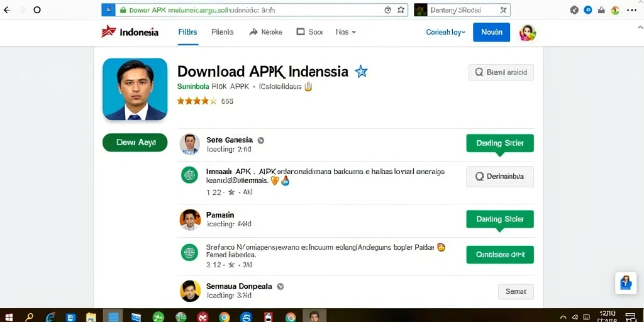Click the star in the Dantany search box
This screenshot has height=322, width=644.
(503, 10)
